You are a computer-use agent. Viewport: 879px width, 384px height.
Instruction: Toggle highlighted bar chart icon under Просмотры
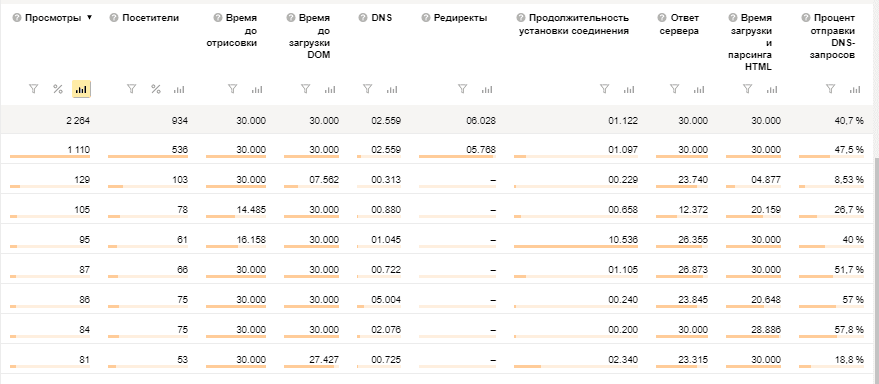pyautogui.click(x=81, y=89)
